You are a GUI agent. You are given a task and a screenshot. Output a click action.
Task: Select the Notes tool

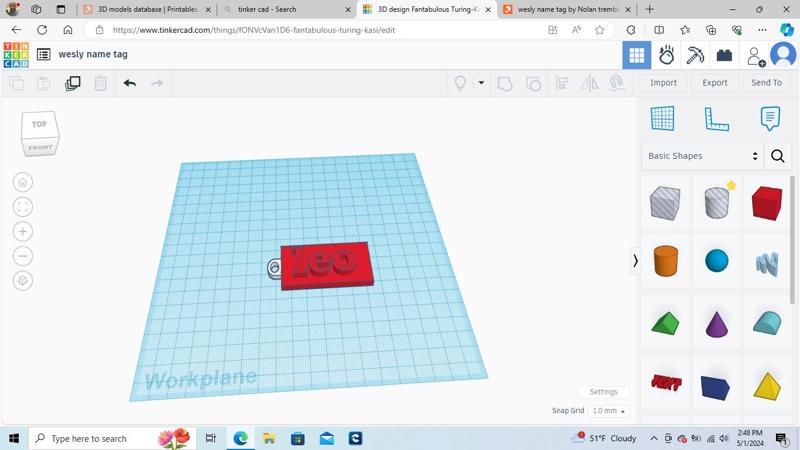pos(770,118)
